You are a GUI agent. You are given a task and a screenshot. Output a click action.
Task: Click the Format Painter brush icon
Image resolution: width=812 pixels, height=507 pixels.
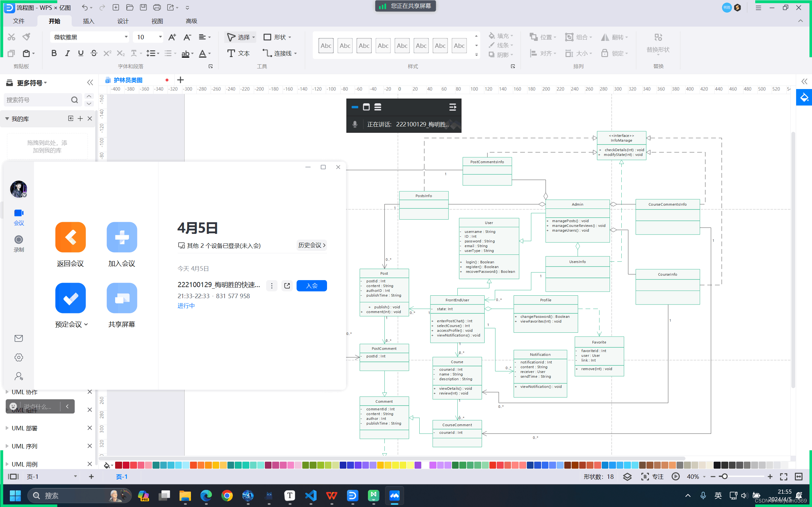pyautogui.click(x=26, y=36)
